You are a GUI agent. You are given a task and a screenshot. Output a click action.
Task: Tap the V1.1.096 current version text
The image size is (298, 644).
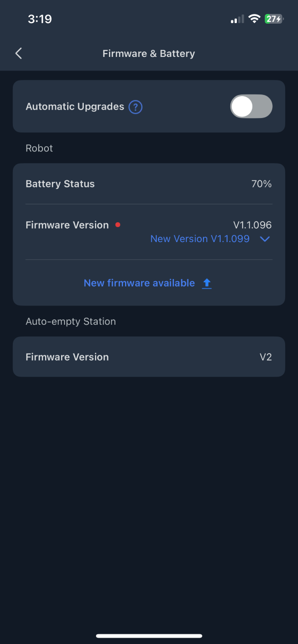pos(252,225)
